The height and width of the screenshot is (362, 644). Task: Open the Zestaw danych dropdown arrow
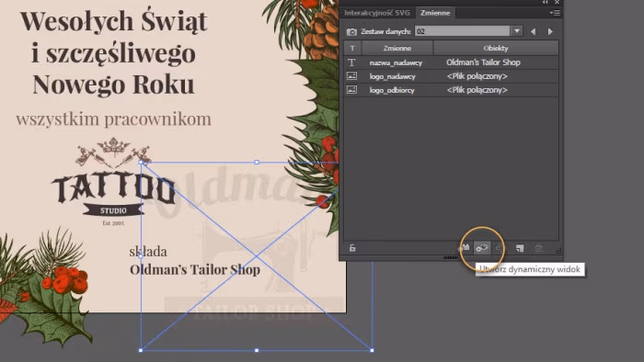click(x=517, y=31)
